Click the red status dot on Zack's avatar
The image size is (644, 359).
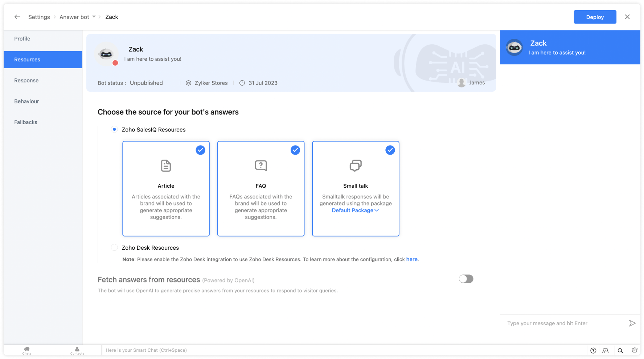pos(115,63)
